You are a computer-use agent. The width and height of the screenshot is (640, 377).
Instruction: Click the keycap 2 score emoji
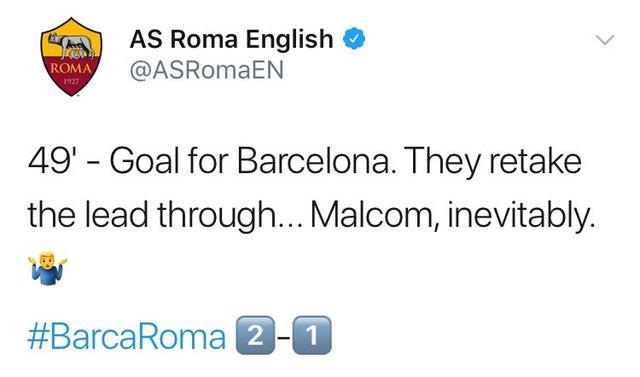click(255, 335)
